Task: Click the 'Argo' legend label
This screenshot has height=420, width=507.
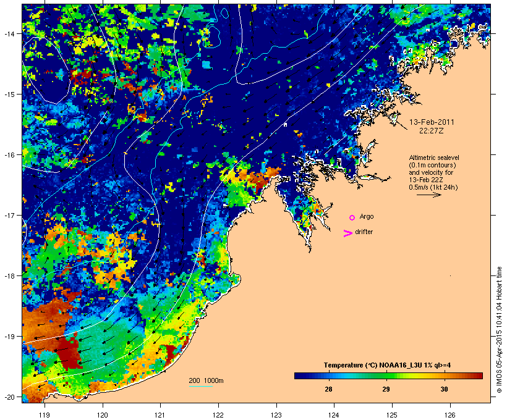Action: pos(367,217)
